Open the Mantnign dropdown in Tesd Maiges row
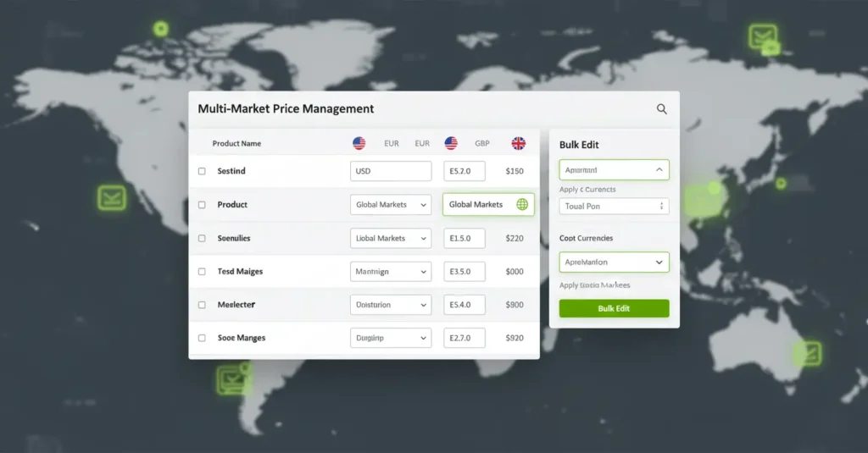 click(x=391, y=272)
